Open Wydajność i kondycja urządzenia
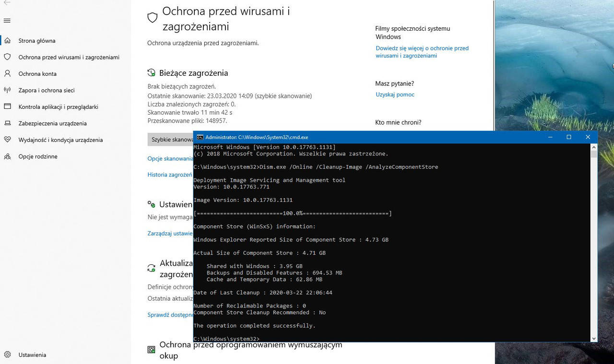614x364 pixels. point(61,140)
